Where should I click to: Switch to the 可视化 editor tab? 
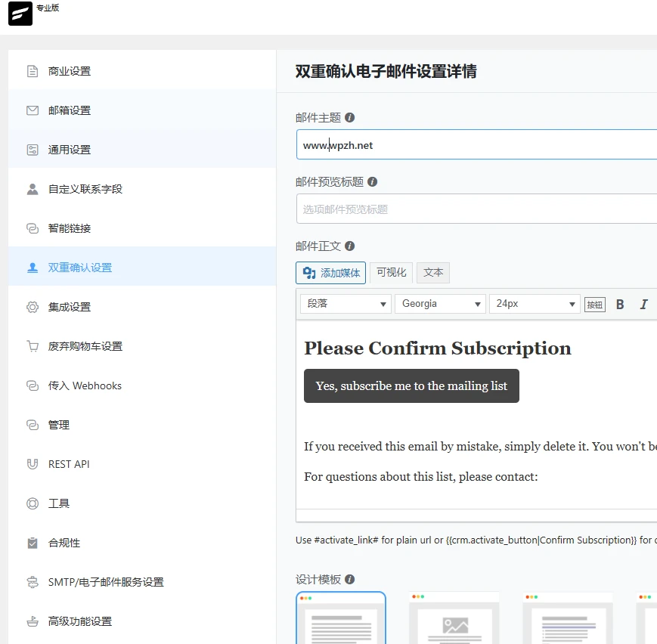[391, 272]
